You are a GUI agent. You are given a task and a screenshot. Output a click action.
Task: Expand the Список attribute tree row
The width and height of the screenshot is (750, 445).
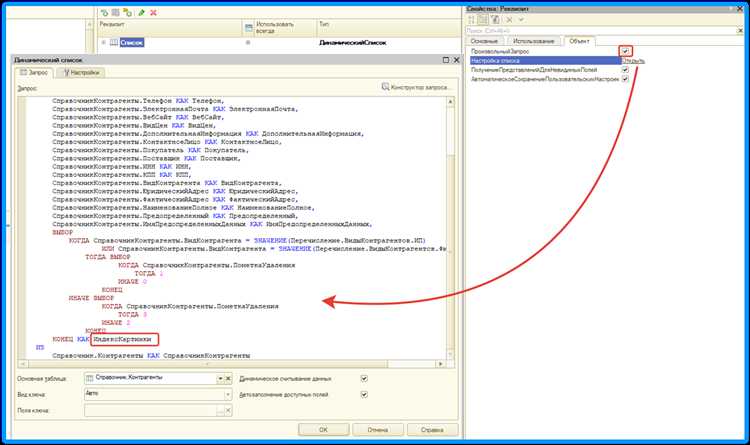[103, 42]
